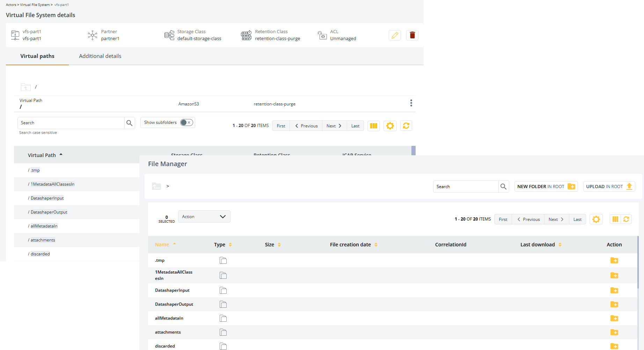Switch to the Additional details tab

(x=100, y=56)
